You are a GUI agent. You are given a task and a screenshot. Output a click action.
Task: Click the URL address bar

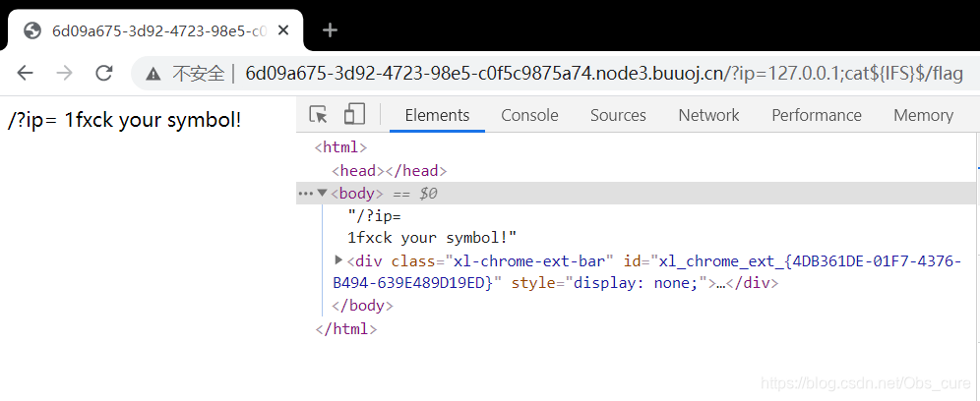(x=590, y=73)
